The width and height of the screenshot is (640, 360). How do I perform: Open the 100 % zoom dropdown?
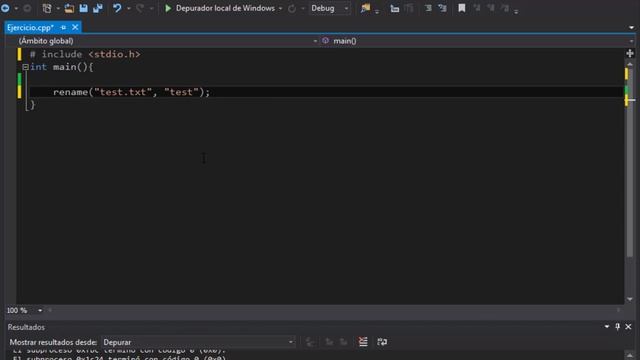(x=40, y=311)
